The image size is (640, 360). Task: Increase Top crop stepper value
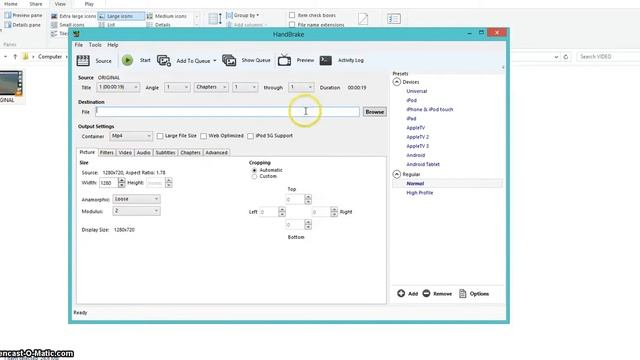point(308,197)
